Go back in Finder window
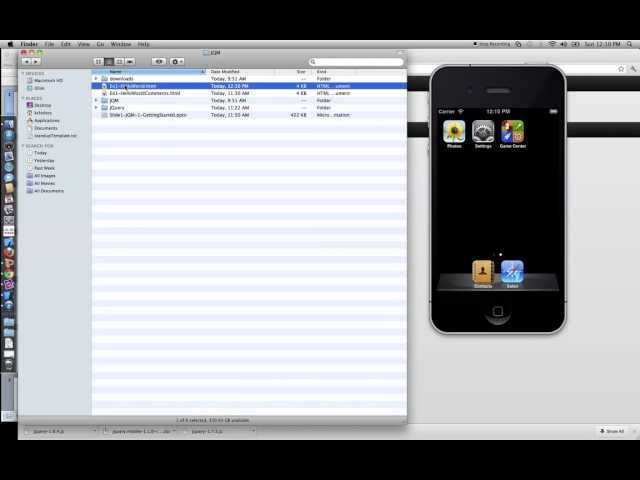The width and height of the screenshot is (640, 480). coord(27,61)
